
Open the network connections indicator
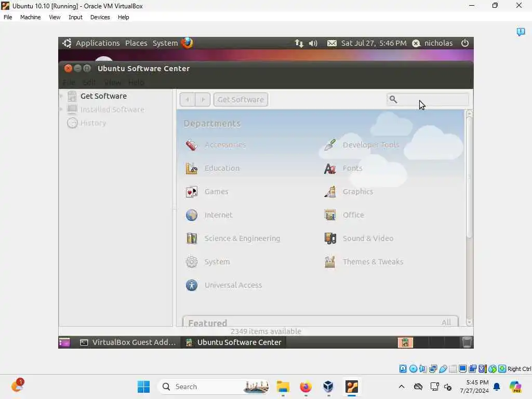[299, 43]
